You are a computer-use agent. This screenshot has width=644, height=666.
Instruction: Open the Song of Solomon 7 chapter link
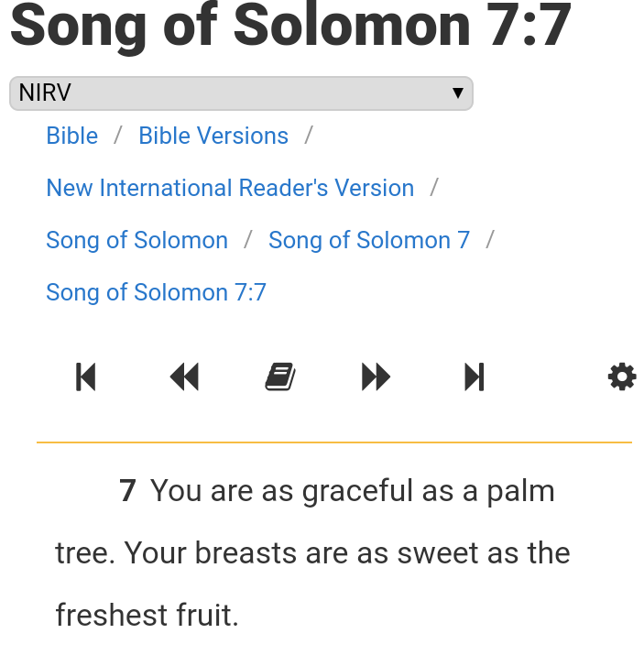(x=369, y=240)
